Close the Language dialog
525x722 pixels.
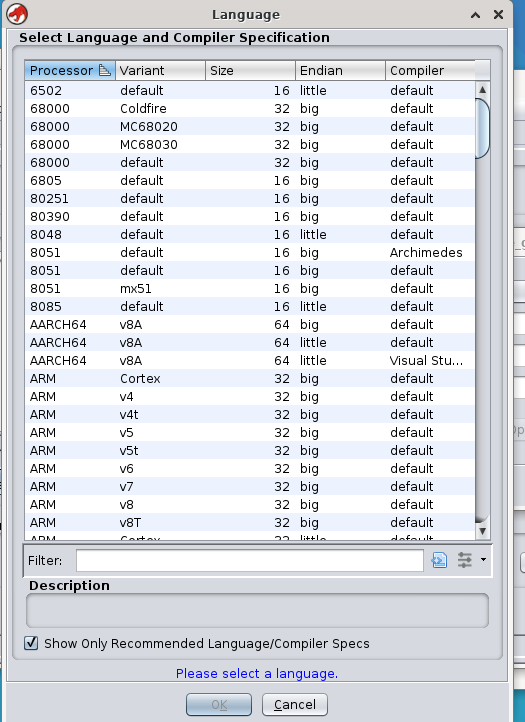[498, 15]
